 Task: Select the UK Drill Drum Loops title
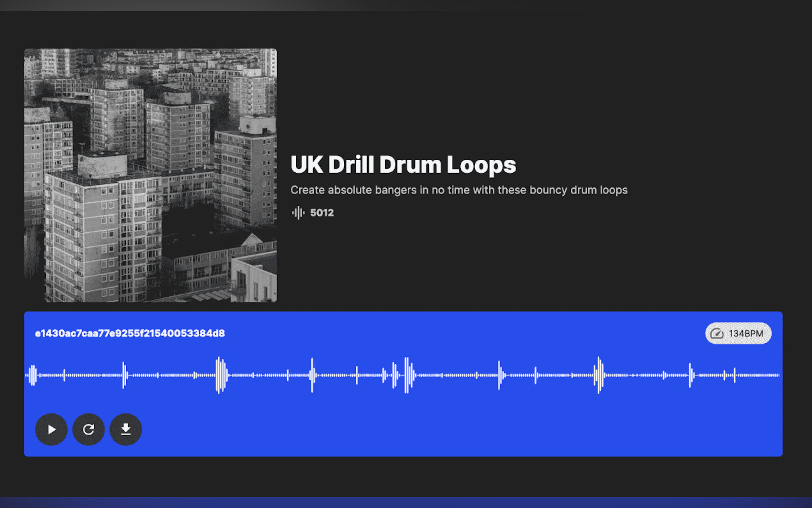pyautogui.click(x=403, y=165)
